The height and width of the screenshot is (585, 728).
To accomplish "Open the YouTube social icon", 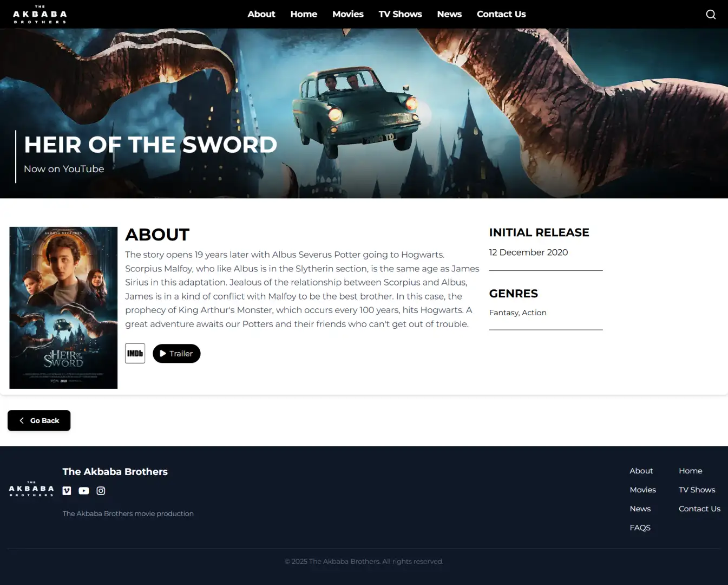I will coord(84,491).
